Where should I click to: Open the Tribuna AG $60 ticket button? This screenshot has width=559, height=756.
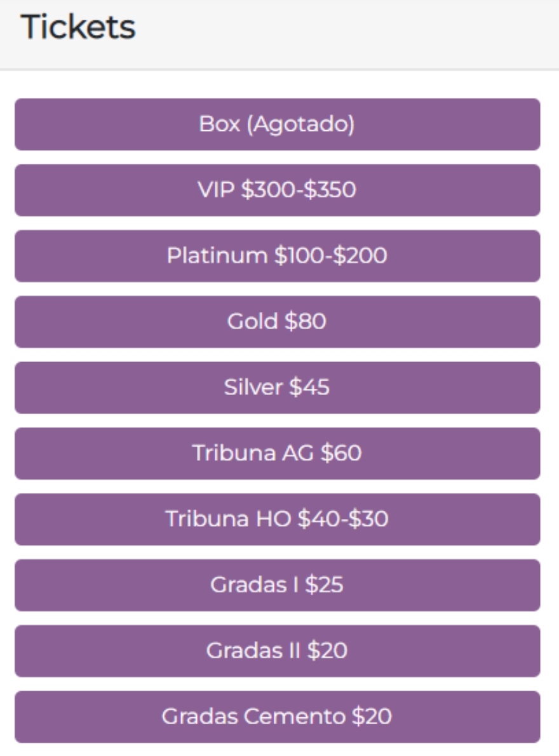(x=277, y=453)
